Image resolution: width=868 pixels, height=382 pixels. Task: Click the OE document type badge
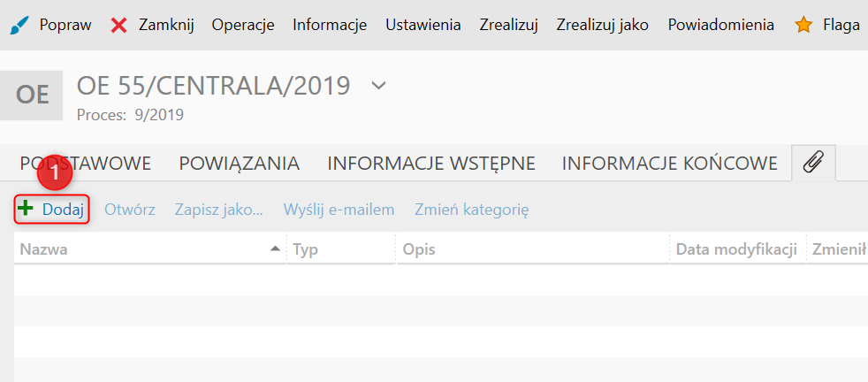[32, 95]
